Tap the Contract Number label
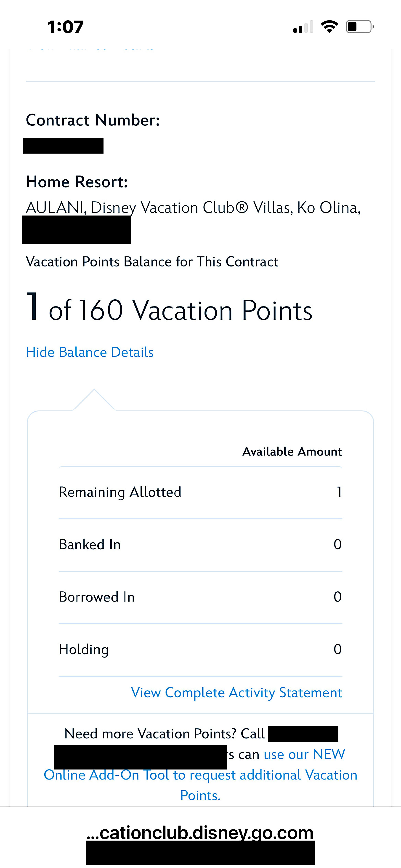The height and width of the screenshot is (868, 401). click(x=93, y=120)
